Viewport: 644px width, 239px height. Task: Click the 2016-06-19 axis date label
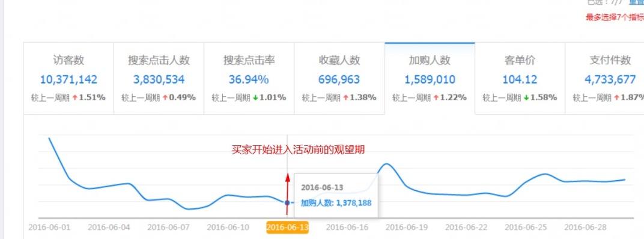coord(407,227)
